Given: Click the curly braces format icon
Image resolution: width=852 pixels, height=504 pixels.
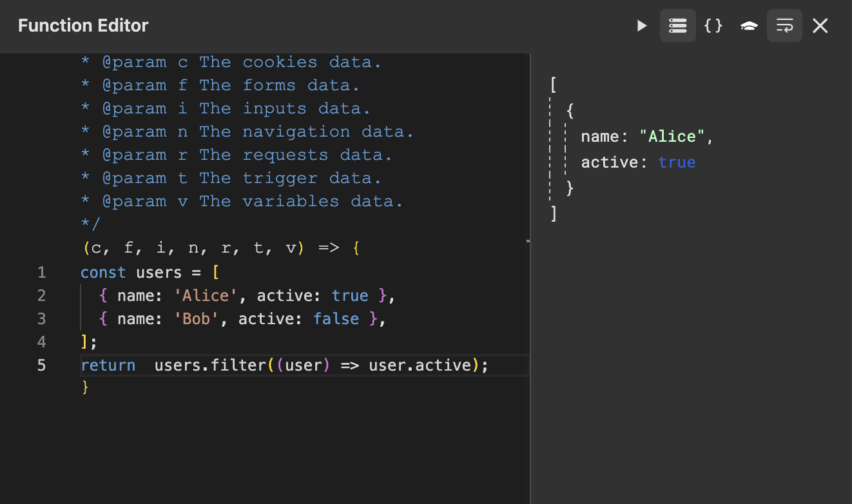Looking at the screenshot, I should [x=713, y=26].
